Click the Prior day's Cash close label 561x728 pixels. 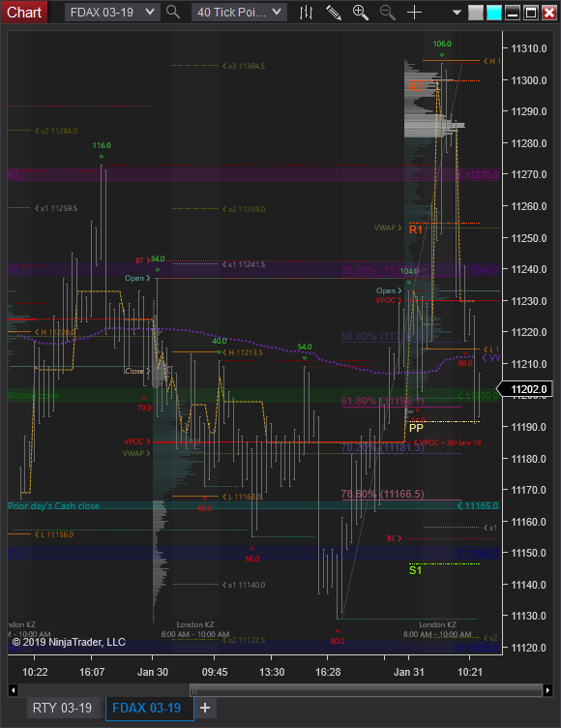(x=54, y=505)
